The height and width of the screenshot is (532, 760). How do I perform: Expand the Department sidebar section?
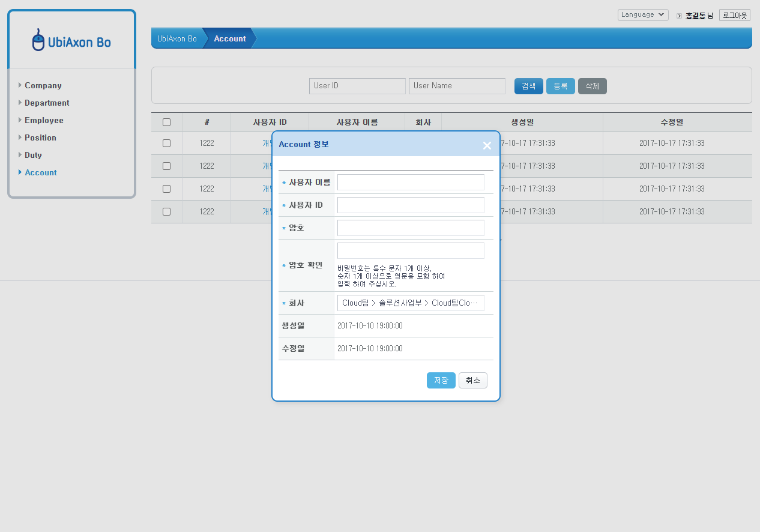click(x=46, y=103)
